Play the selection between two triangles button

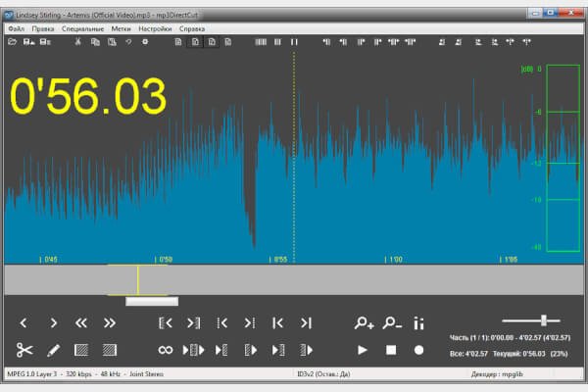pyautogui.click(x=193, y=350)
